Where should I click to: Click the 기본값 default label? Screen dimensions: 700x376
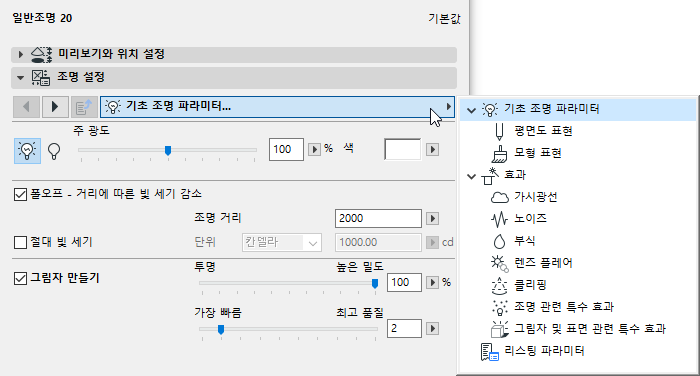(x=444, y=19)
